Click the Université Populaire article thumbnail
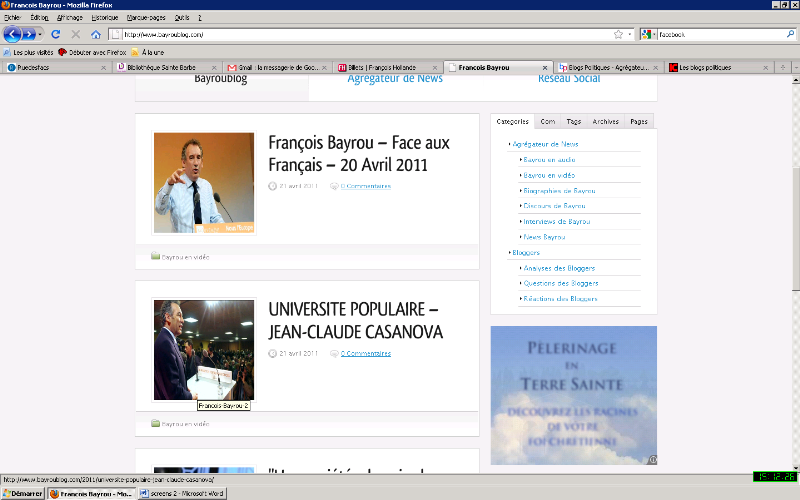Viewport: 800px width, 500px height. click(x=204, y=350)
